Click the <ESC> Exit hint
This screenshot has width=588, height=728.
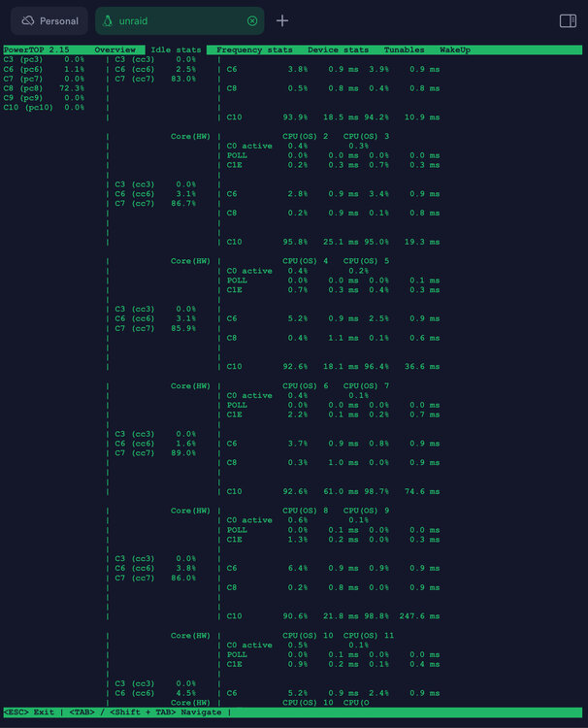pyautogui.click(x=28, y=712)
